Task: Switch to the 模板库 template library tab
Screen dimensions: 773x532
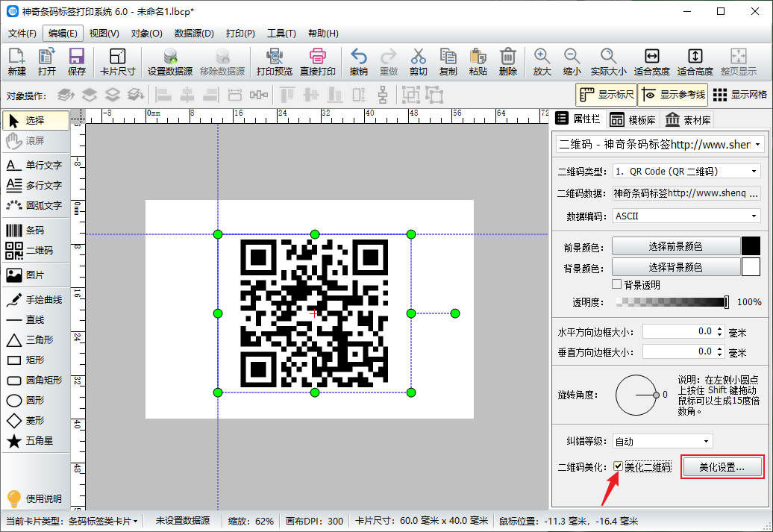Action: pos(633,120)
